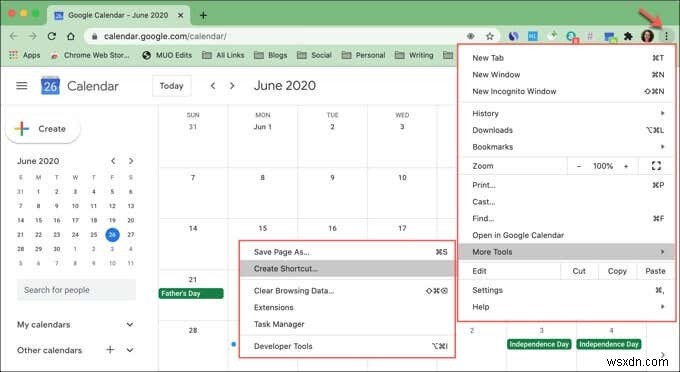Screen dimensions: 680x372
Task: Open the Extensions puzzle piece icon
Action: tap(628, 36)
